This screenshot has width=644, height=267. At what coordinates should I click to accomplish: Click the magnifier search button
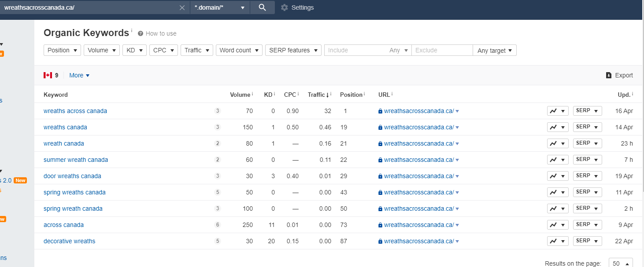[262, 7]
